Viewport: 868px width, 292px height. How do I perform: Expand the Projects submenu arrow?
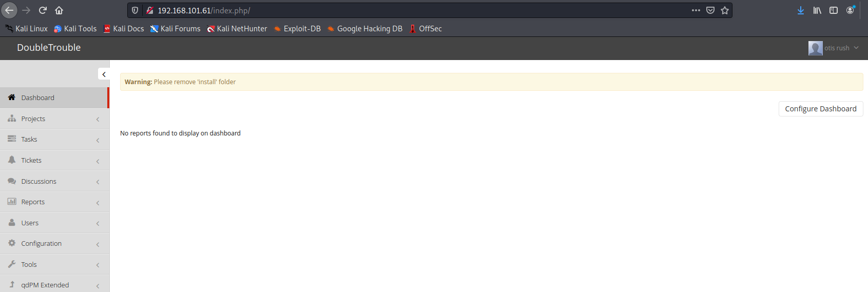tap(98, 119)
